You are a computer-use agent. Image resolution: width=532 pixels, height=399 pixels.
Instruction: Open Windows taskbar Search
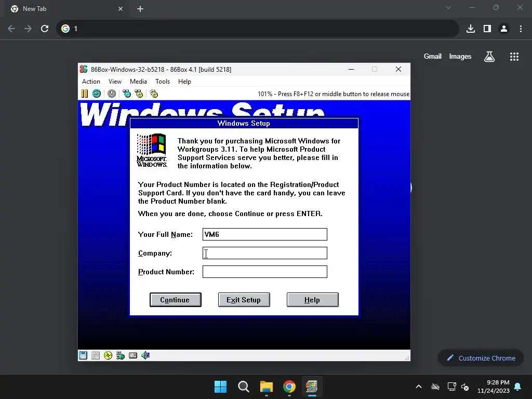244,387
